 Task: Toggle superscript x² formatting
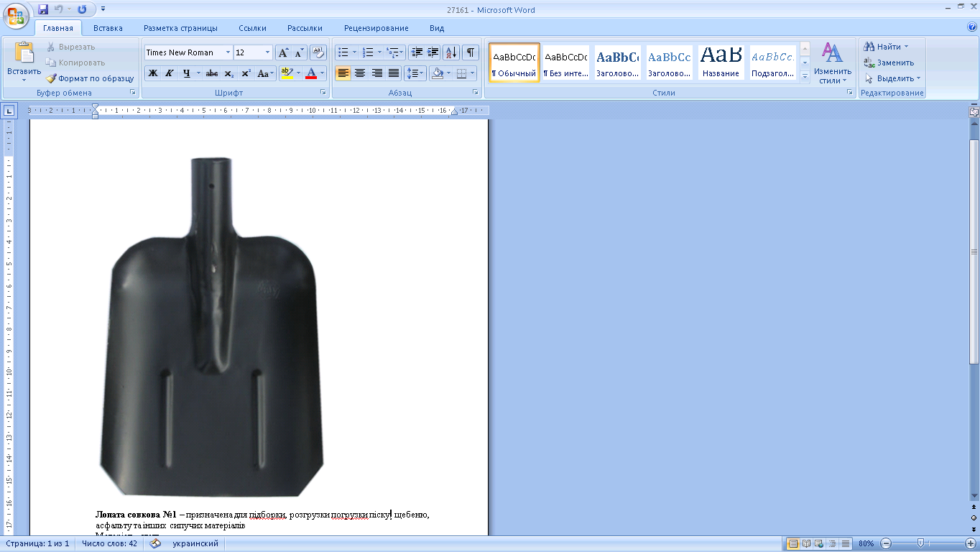(246, 73)
